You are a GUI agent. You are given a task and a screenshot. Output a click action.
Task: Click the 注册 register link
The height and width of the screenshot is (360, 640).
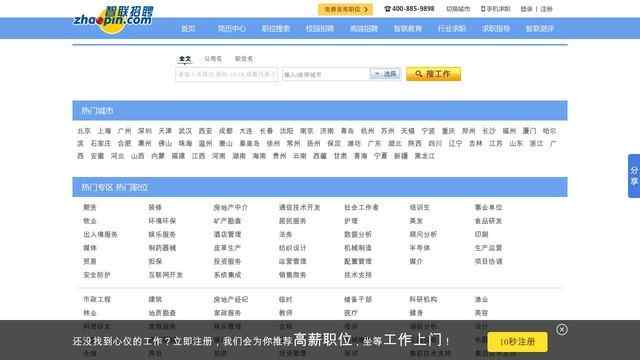tap(546, 9)
